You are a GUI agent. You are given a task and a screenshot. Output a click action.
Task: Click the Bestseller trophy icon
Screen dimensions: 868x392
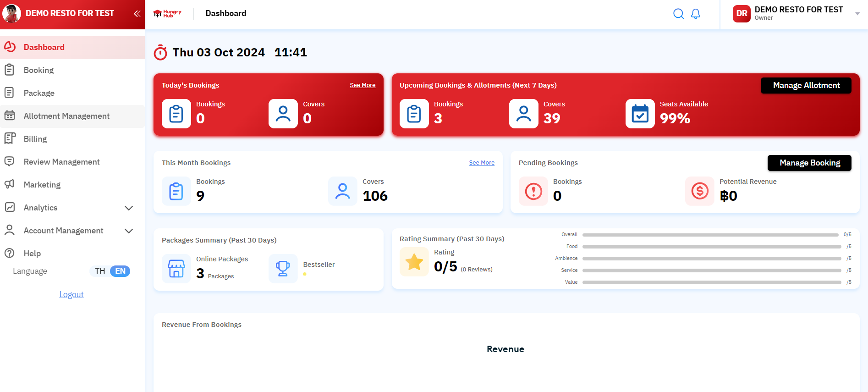283,269
